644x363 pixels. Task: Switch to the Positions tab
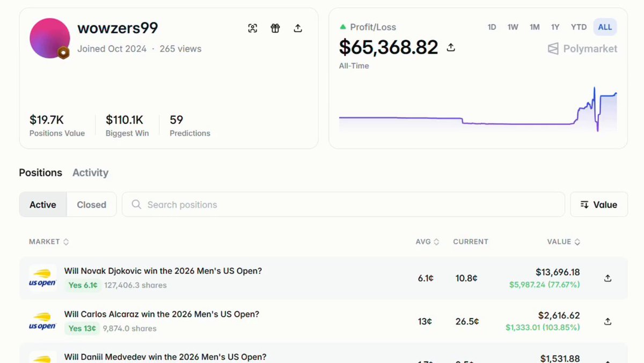(41, 173)
